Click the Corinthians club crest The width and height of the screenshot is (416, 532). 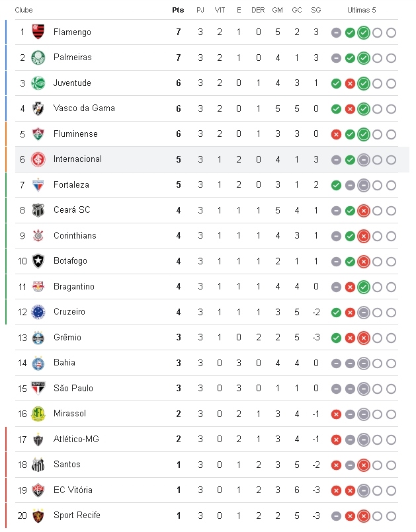[38, 236]
